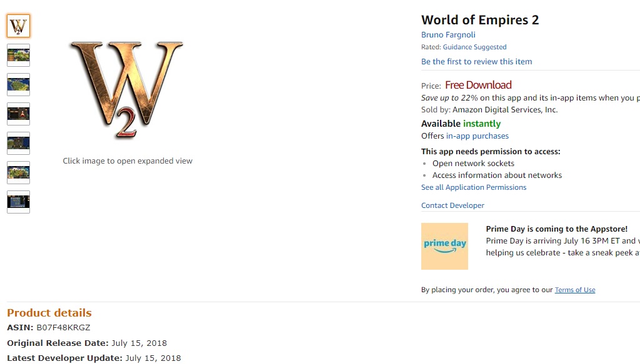See all Application Permissions
Screen dimensions: 640x364
(x=474, y=187)
